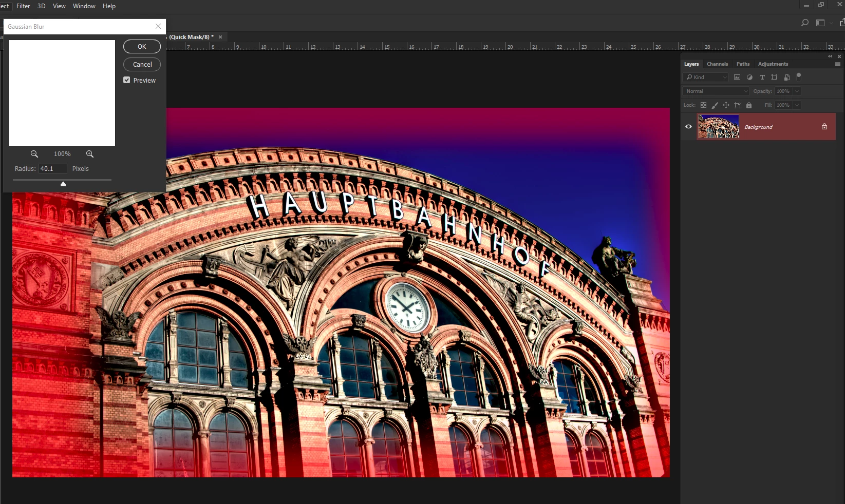The image size is (845, 504).
Task: Click the Lock all icon
Action: click(749, 105)
